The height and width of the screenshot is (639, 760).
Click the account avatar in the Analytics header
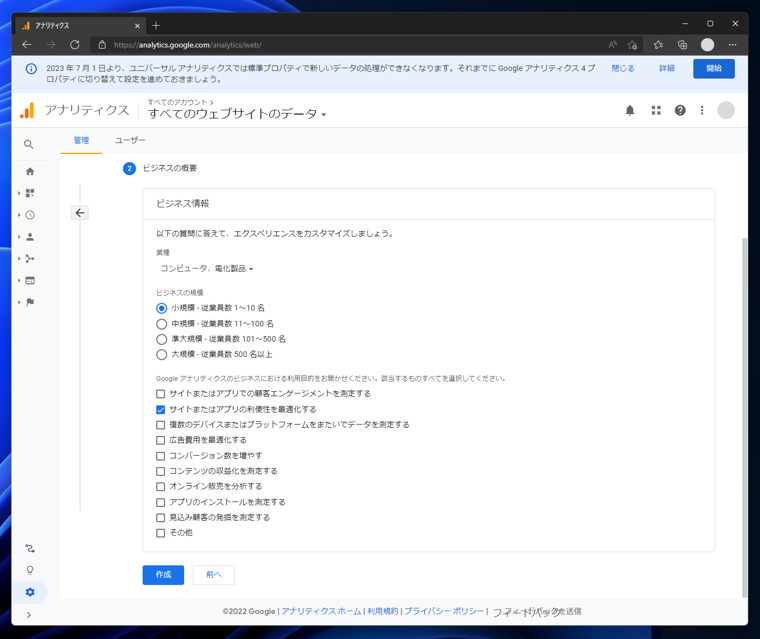726,111
